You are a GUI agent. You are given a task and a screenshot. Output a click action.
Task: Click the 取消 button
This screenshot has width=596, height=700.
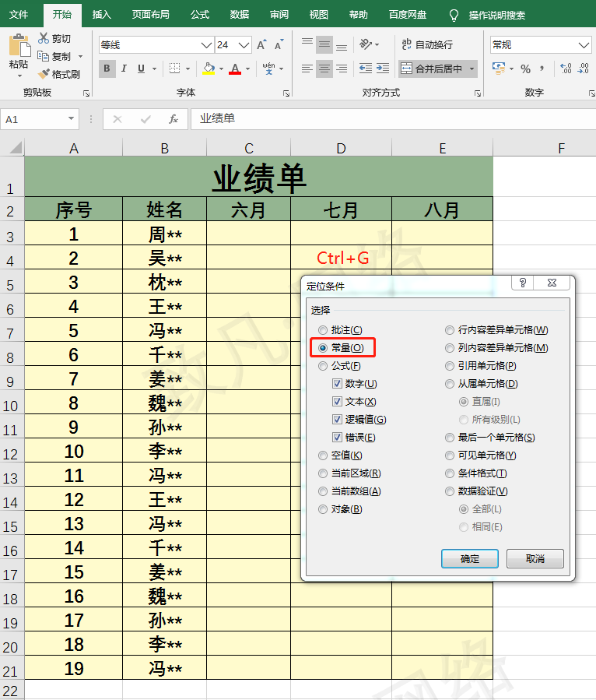[x=535, y=558]
